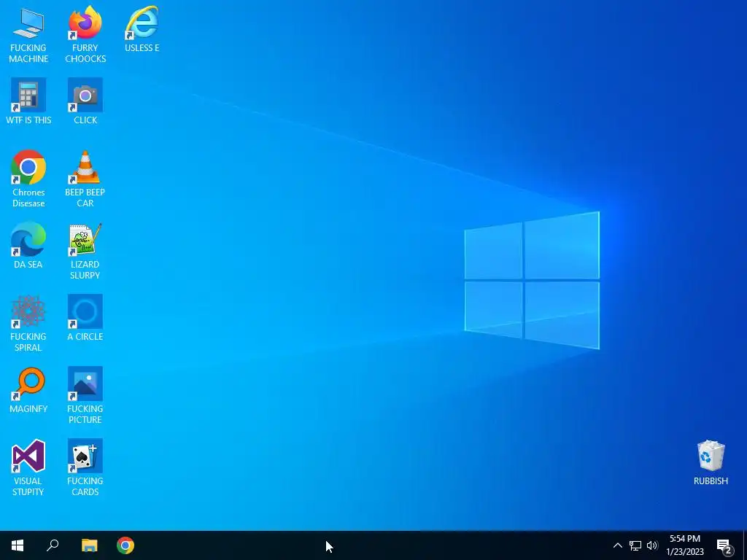Open File Explorer from the taskbar
Screen dimensions: 747x560
click(90, 545)
